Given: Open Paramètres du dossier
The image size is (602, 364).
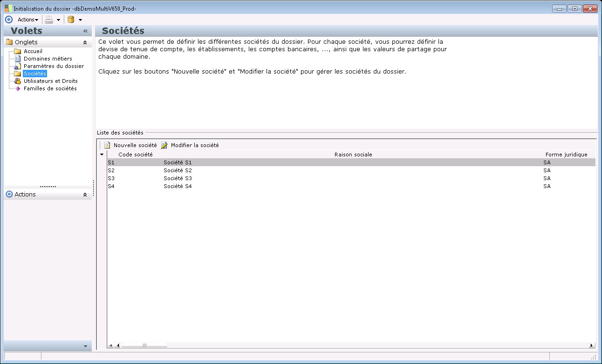Looking at the screenshot, I should 54,66.
